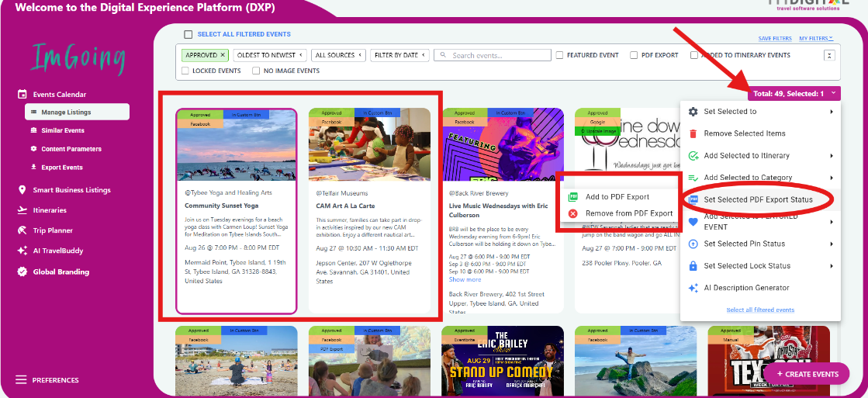The image size is (868, 398).
Task: Click the Global Branding badge icon
Action: click(x=22, y=272)
